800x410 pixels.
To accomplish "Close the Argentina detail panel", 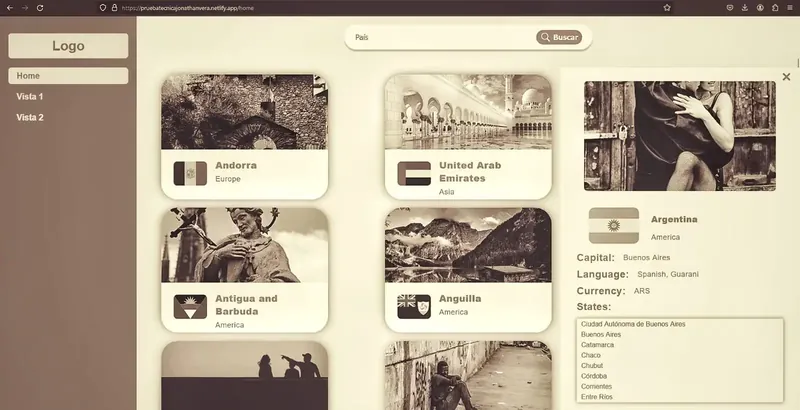I will (786, 76).
